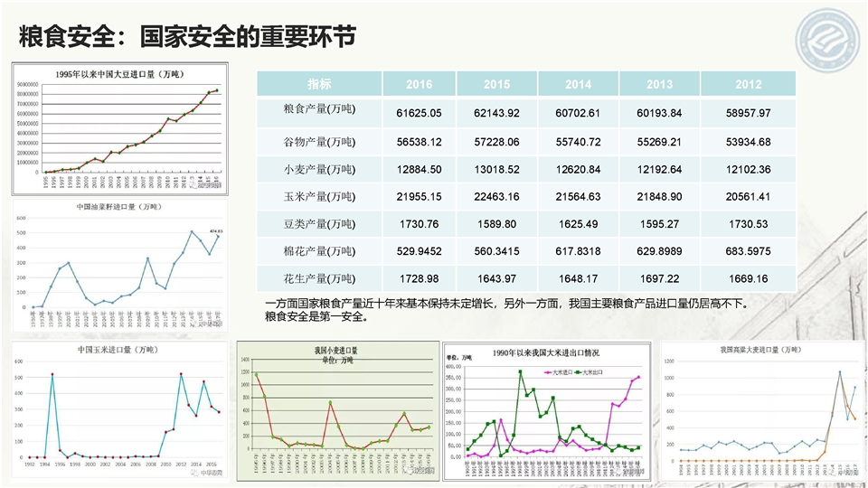Select the soybean import chart since 1995
This screenshot has height=488, width=868.
[x=118, y=128]
